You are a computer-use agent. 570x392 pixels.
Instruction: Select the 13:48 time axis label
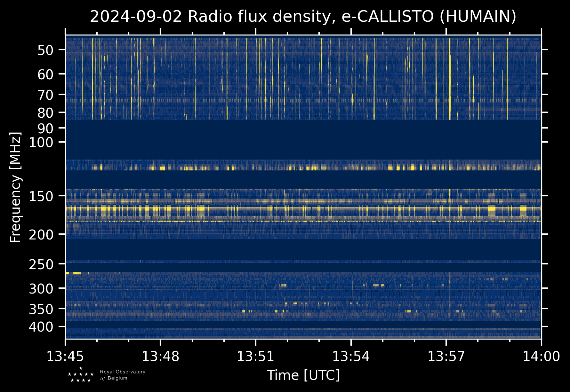tap(160, 356)
